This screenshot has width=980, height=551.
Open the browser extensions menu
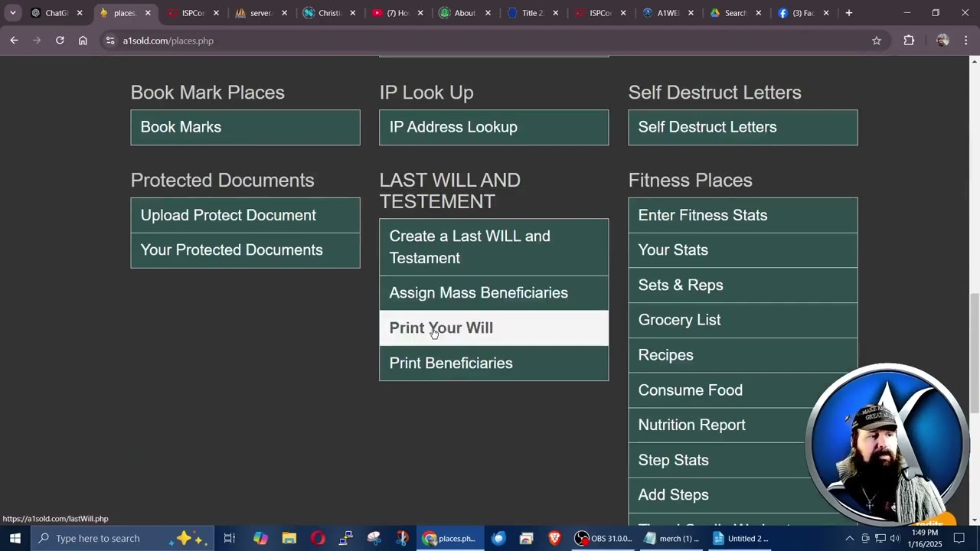pos(909,41)
